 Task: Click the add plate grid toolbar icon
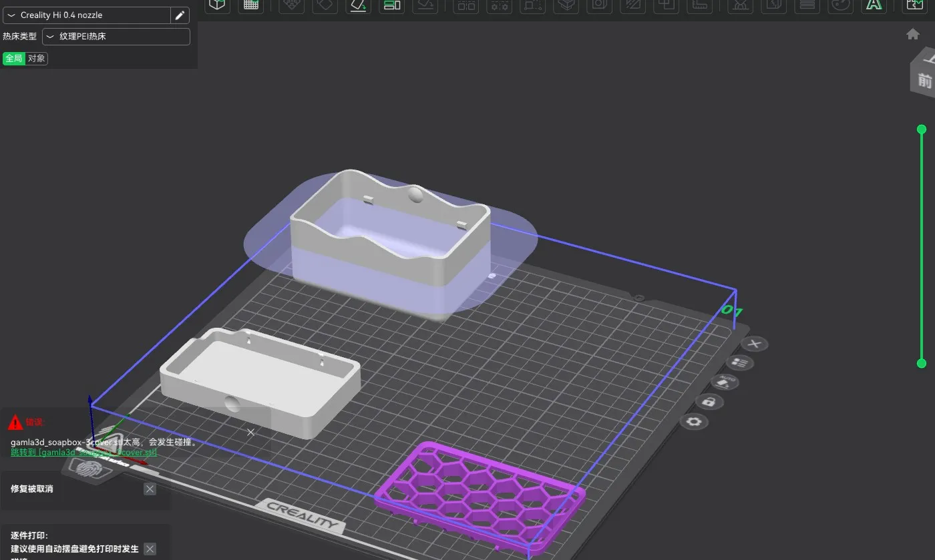click(251, 5)
